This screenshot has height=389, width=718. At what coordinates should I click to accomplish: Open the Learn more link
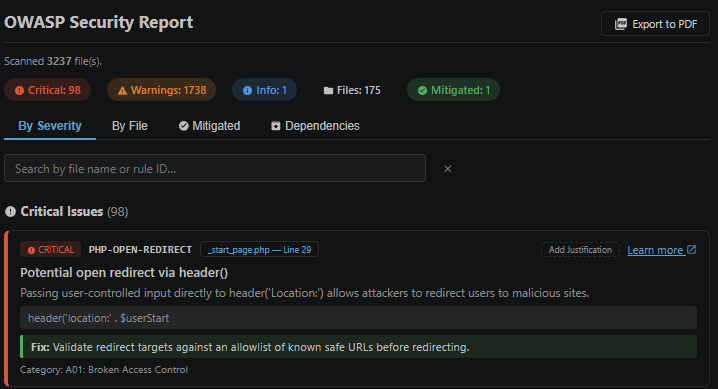655,250
